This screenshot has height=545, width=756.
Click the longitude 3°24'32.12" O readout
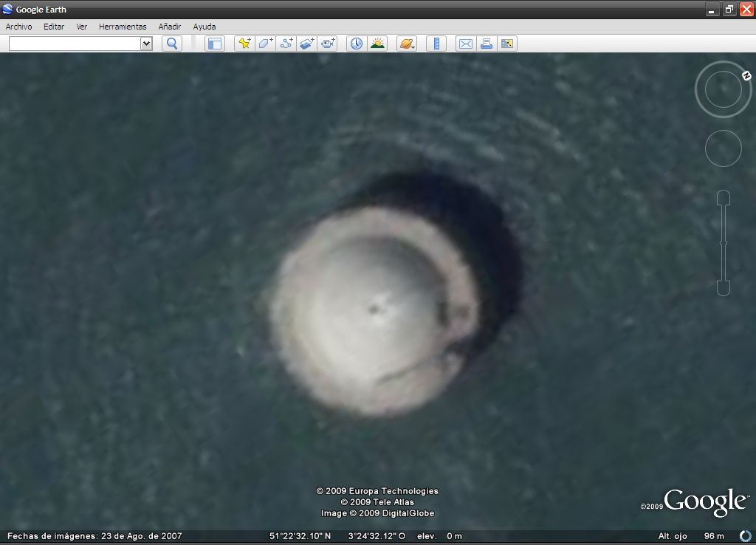click(377, 536)
